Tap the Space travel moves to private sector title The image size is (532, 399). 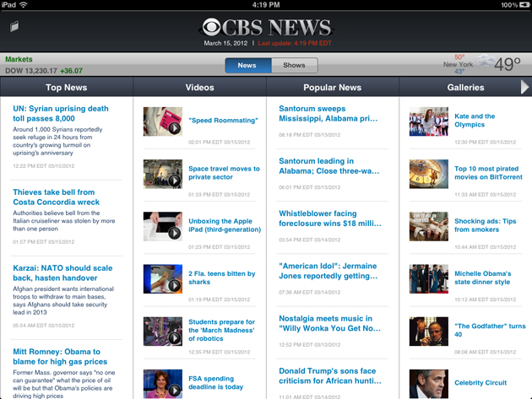224,173
